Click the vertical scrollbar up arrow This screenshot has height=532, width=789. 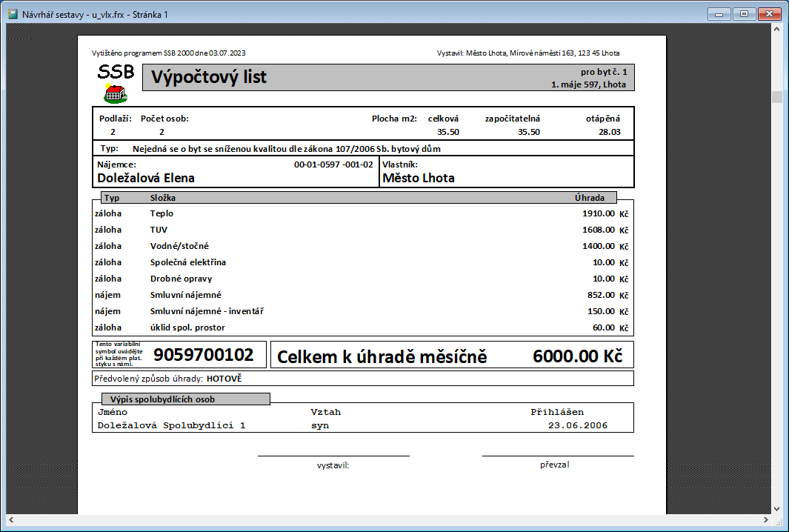click(776, 30)
